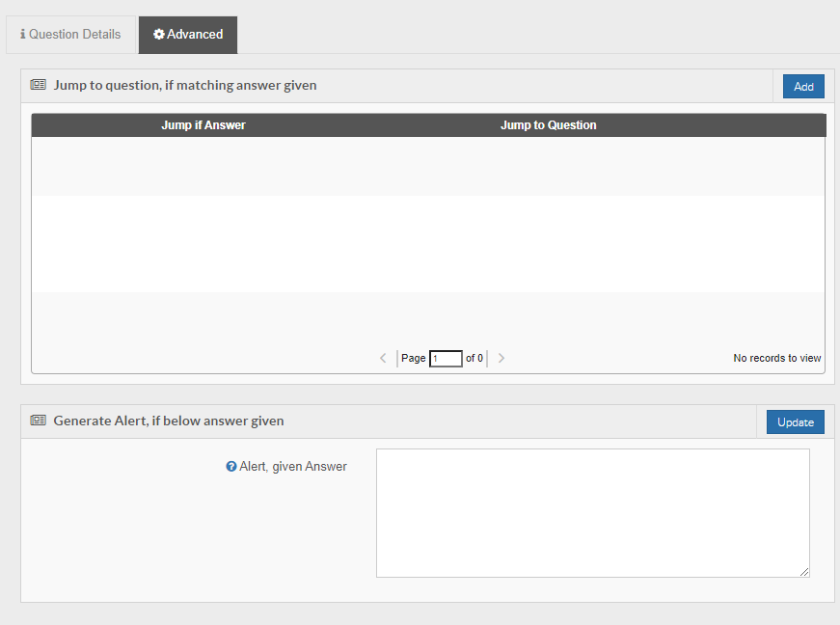This screenshot has width=840, height=625.
Task: Click the panel icon beside Jump to question heading
Action: coord(38,85)
